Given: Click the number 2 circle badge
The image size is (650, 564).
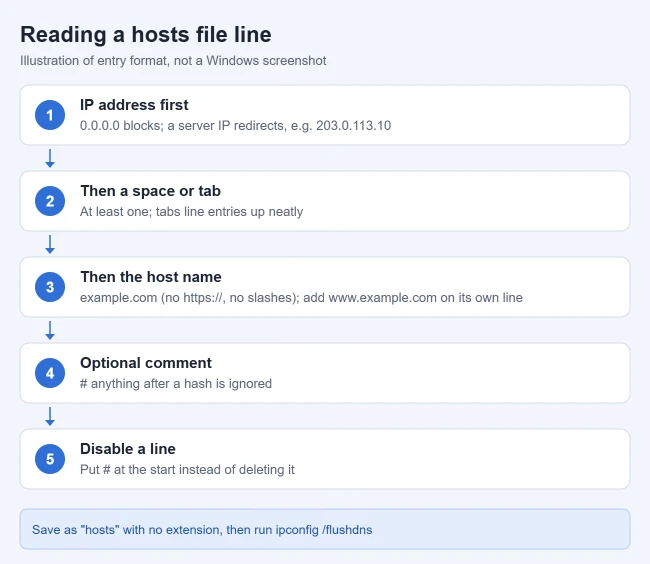Looking at the screenshot, I should coord(50,201).
